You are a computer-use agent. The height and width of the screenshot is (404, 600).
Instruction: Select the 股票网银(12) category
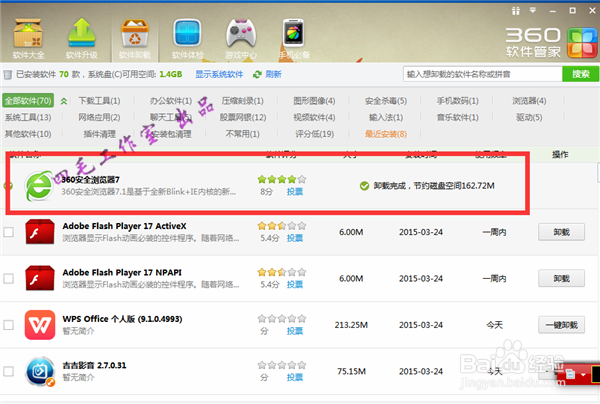coord(243,117)
